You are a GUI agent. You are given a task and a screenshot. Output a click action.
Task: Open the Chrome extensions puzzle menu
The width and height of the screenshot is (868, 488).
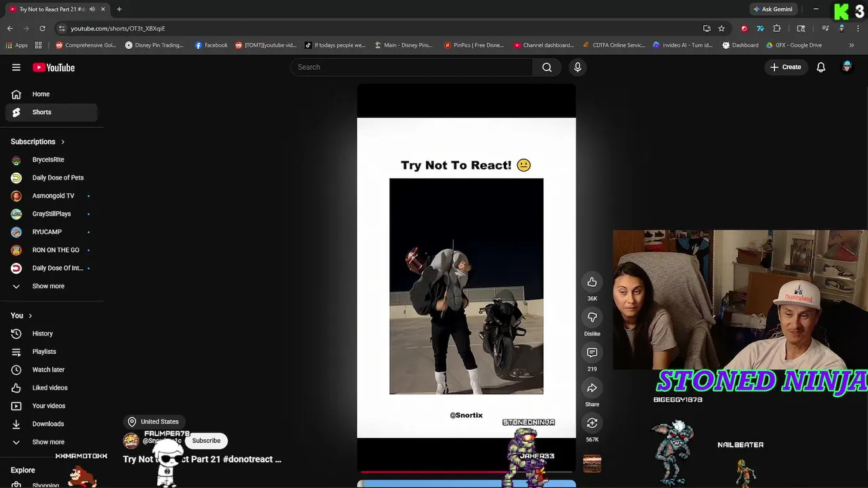tap(777, 28)
